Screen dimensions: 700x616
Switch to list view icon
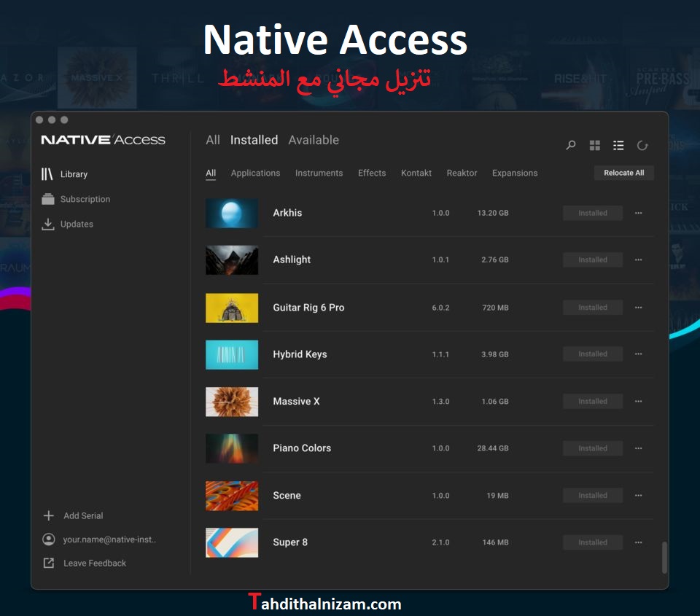(618, 145)
